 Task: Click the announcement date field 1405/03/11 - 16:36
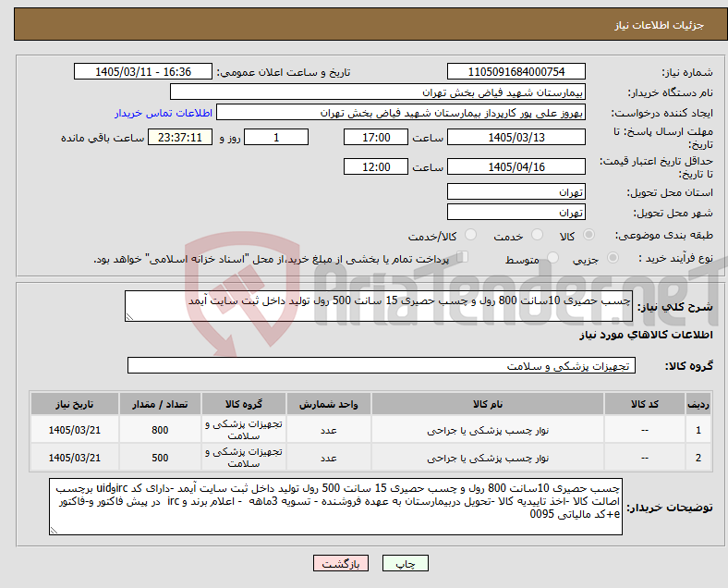coord(143,72)
